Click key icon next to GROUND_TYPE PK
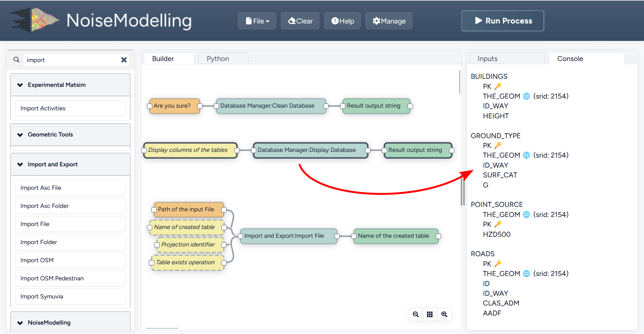 [498, 145]
